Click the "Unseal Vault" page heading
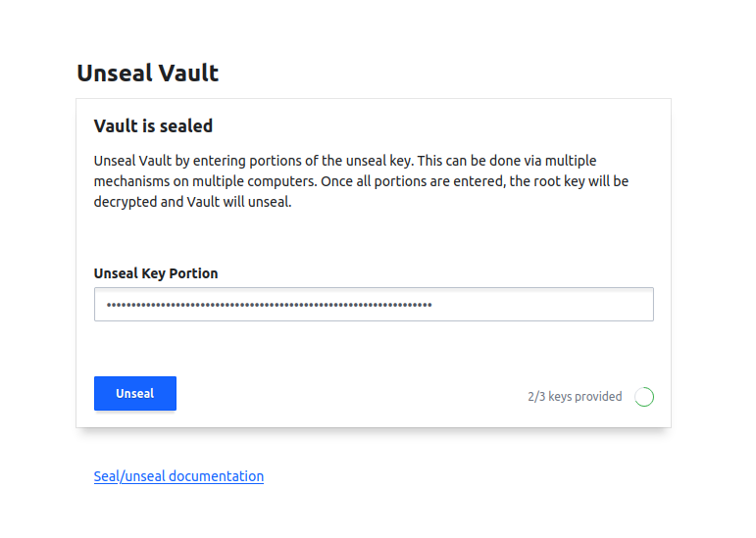Screen dimensions: 756x538 point(147,73)
